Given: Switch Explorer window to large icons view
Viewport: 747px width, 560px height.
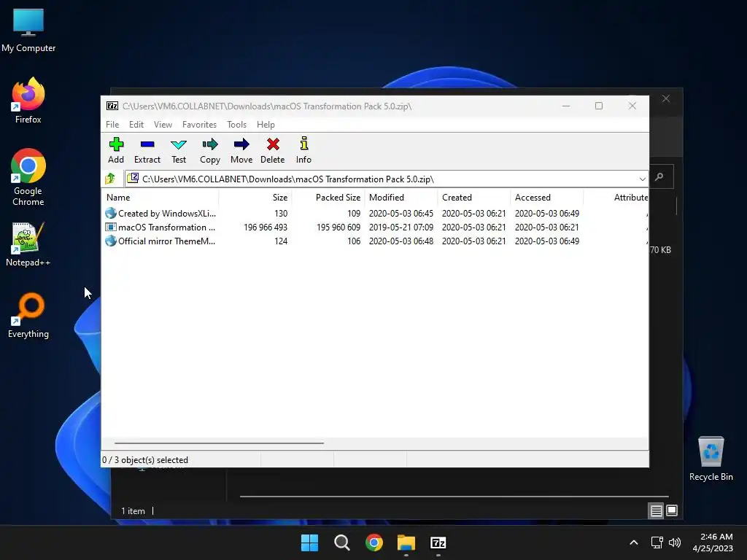Looking at the screenshot, I should coord(672,511).
